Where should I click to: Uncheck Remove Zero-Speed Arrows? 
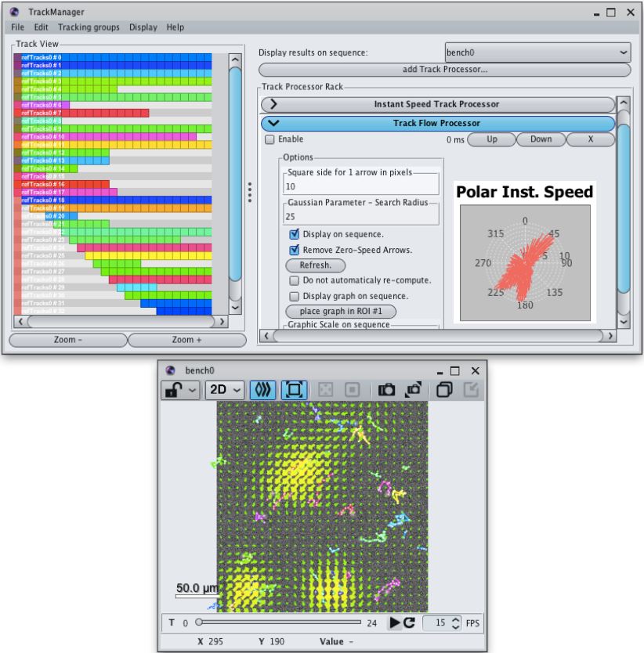coord(294,250)
